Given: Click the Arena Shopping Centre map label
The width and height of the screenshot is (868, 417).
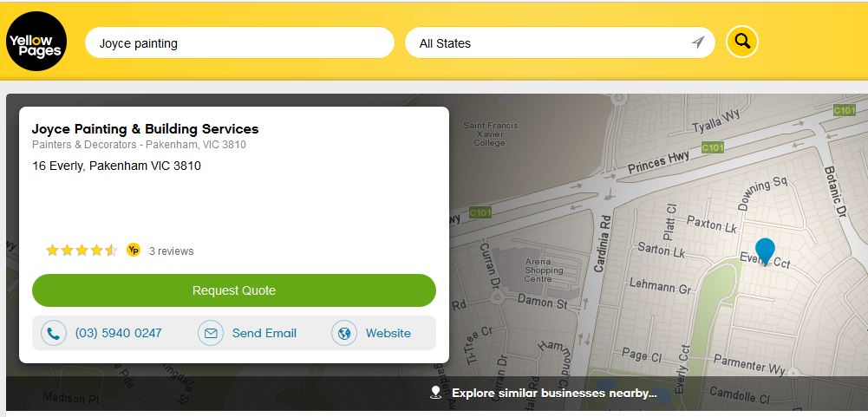Looking at the screenshot, I should click(x=544, y=270).
